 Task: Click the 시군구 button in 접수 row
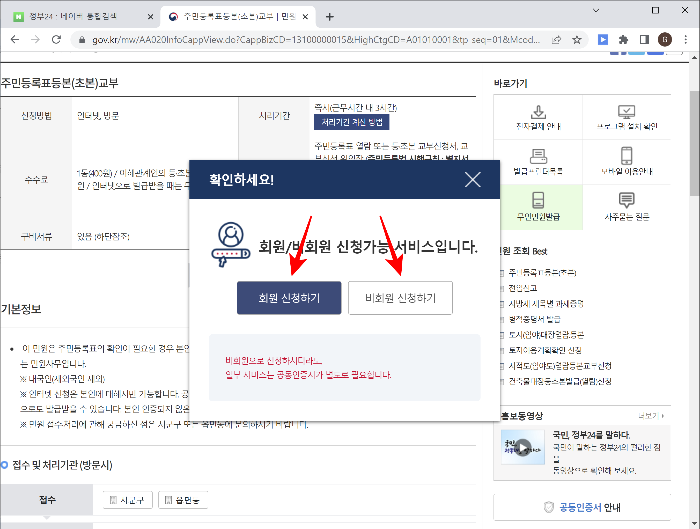coord(128,500)
